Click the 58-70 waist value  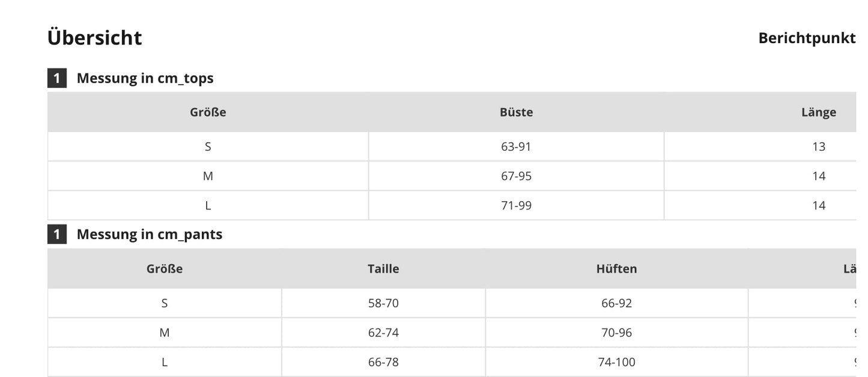tap(383, 303)
